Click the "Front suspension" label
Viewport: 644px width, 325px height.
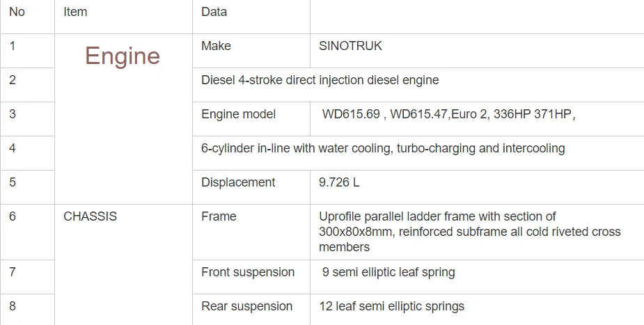click(248, 272)
